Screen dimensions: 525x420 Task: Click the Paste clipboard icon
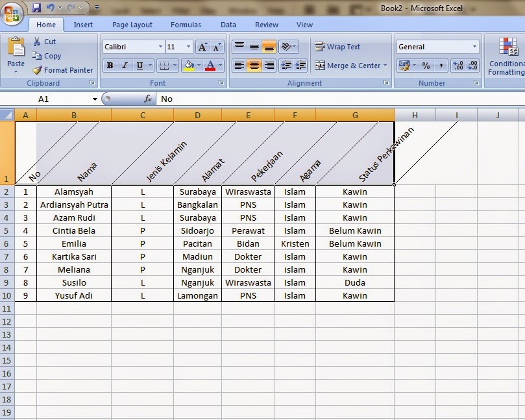16,47
